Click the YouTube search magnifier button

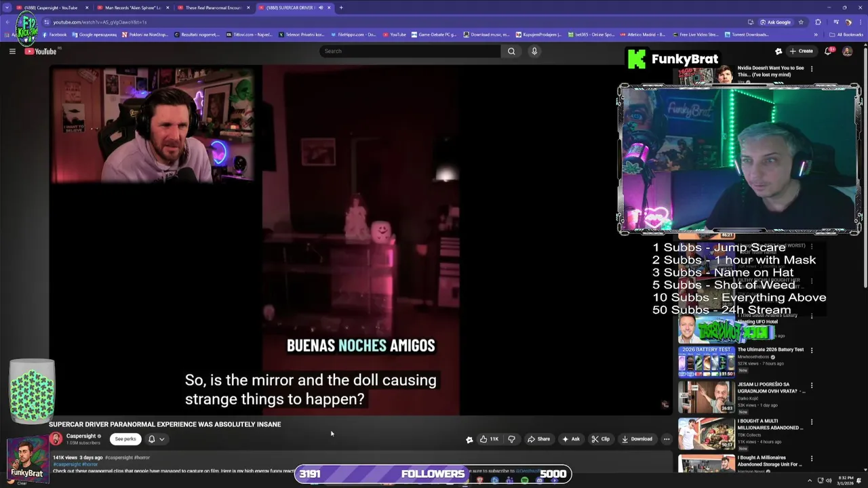(511, 51)
